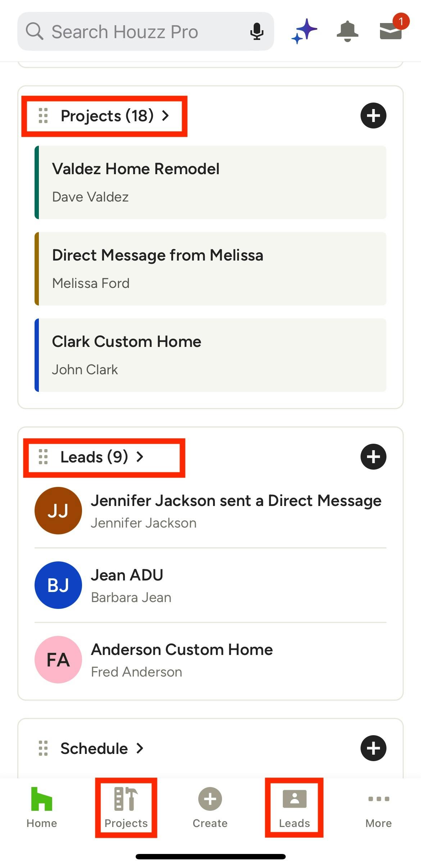Image resolution: width=421 pixels, height=868 pixels.
Task: Add a new lead with plus icon
Action: coord(373,457)
